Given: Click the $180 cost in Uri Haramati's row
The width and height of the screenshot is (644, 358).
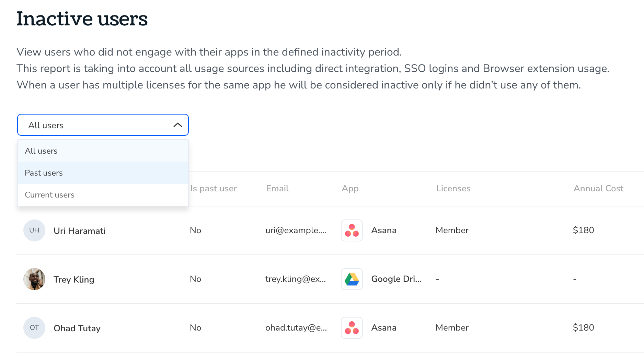Looking at the screenshot, I should click(x=584, y=230).
